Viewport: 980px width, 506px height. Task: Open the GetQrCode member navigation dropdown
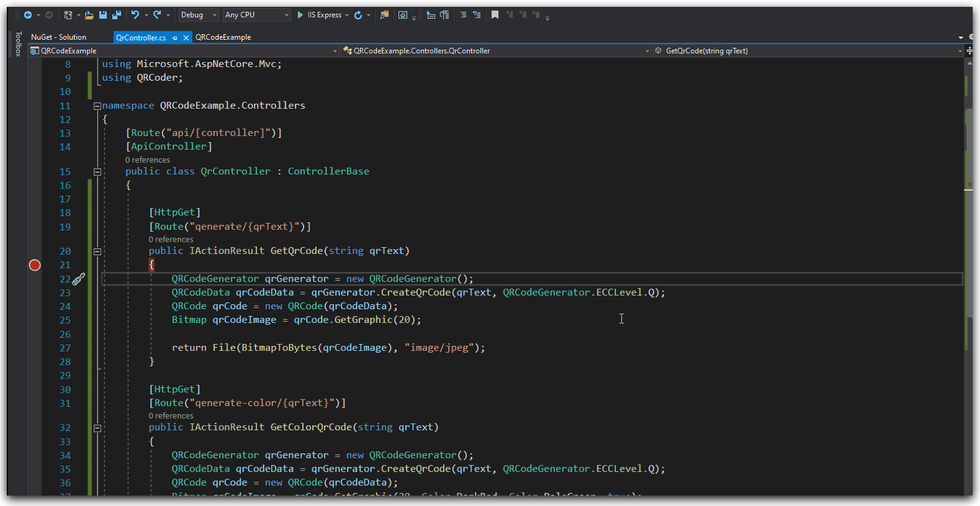(x=807, y=51)
